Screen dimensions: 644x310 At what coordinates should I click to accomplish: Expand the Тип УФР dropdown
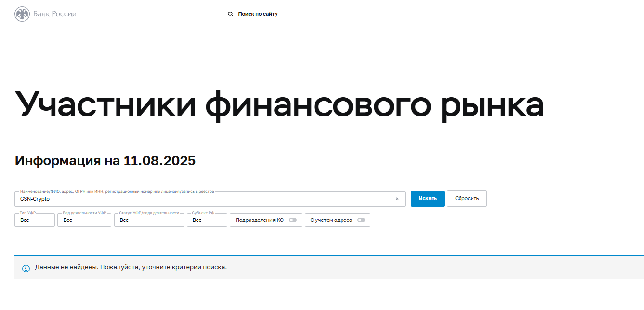click(x=35, y=220)
